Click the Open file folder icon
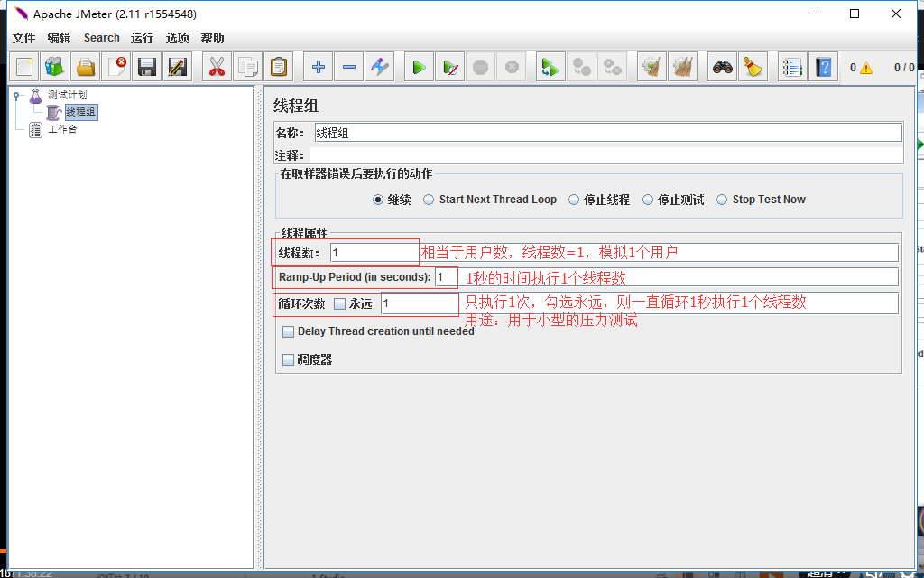This screenshot has height=578, width=924. coord(86,67)
